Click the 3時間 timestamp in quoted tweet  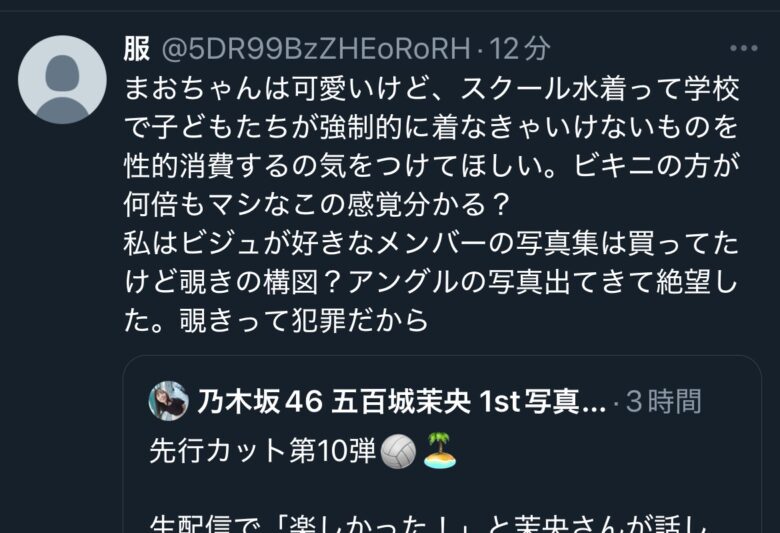(664, 402)
